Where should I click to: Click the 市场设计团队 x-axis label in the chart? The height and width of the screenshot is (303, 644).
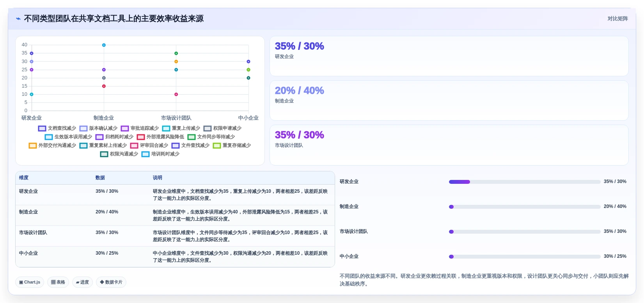tap(176, 118)
